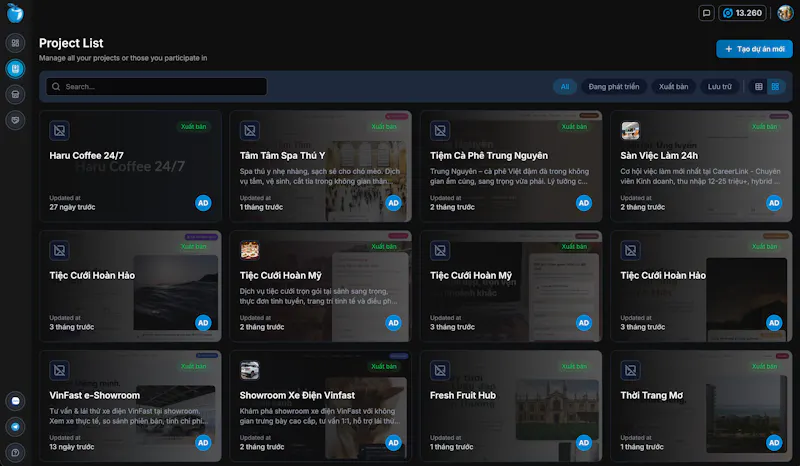Open the messages icon in top bar
Viewport: 800px width, 466px height.
706,13
